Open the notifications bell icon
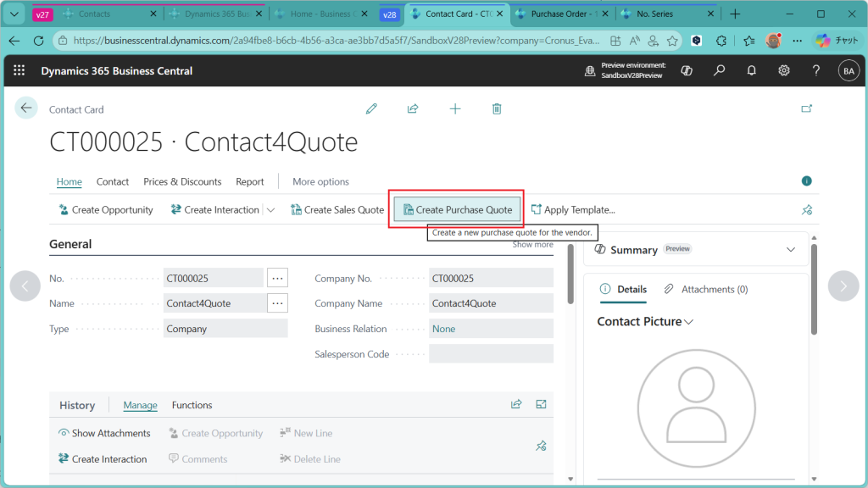 click(751, 71)
